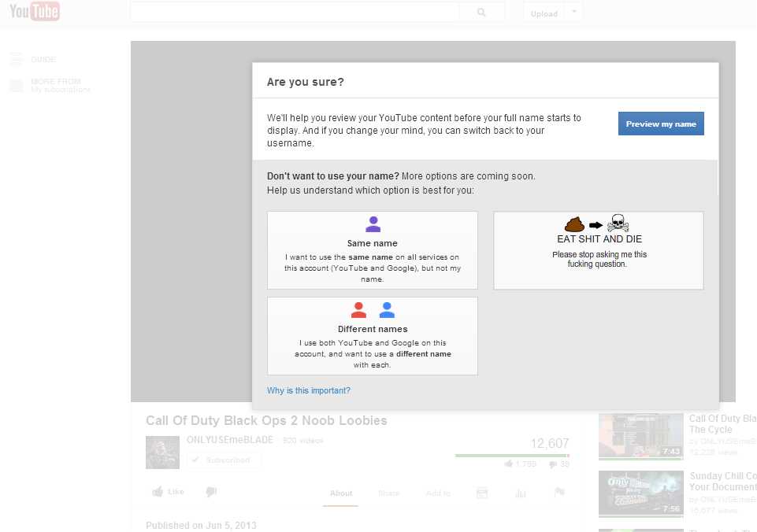Pick the EAT SHIT AND DIE option
Screen dimensions: 757x532
tap(599, 250)
